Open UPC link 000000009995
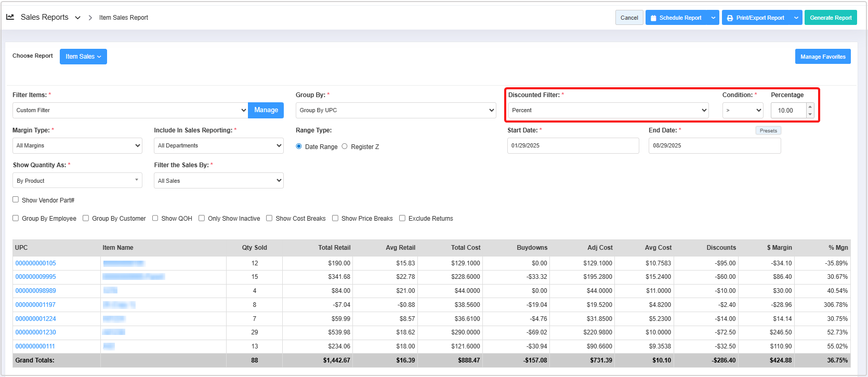This screenshot has height=377, width=868. click(36, 277)
